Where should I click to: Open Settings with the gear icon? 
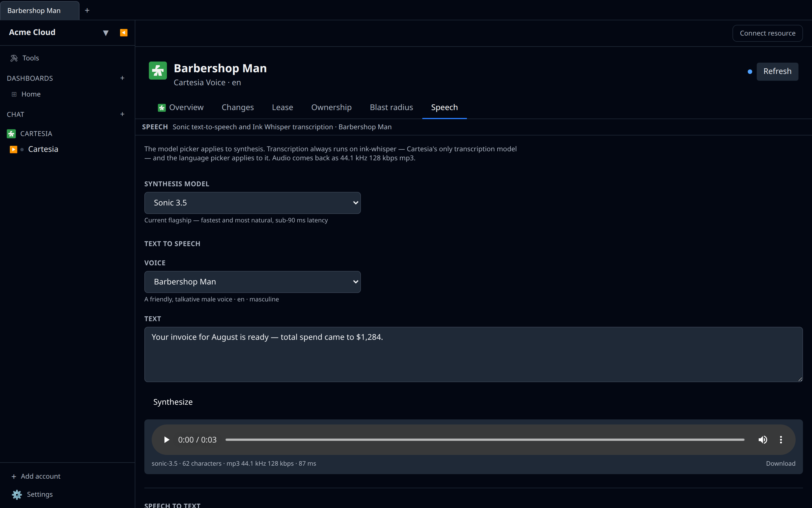click(32, 494)
